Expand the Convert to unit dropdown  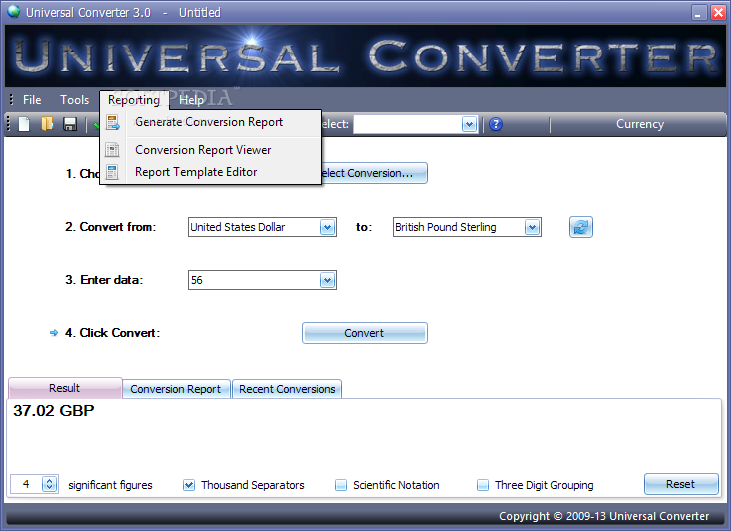(532, 228)
